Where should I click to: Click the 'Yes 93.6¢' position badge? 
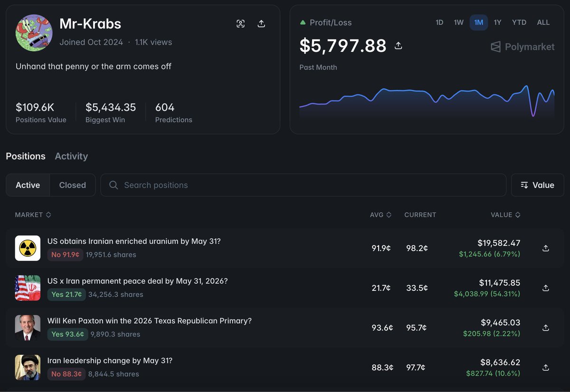click(67, 335)
